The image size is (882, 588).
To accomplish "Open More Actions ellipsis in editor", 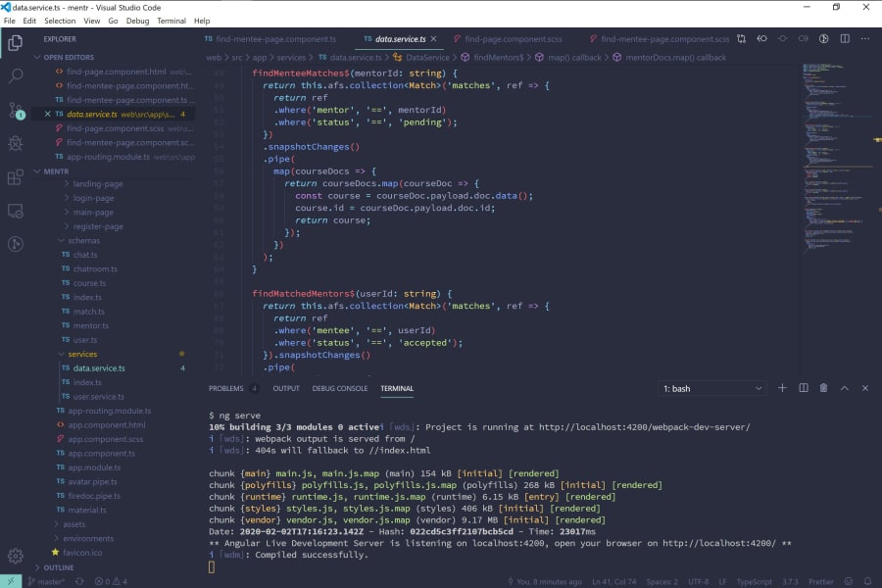I will tap(865, 39).
